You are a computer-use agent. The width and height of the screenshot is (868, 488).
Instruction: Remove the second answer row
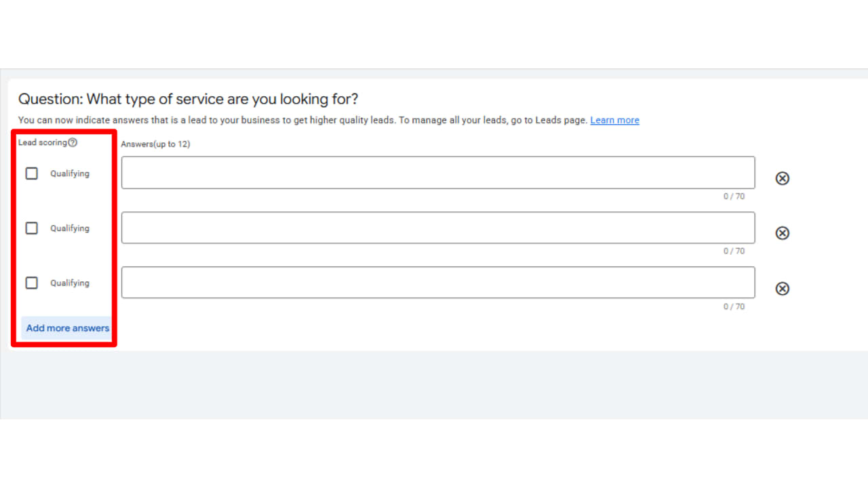pos(782,233)
